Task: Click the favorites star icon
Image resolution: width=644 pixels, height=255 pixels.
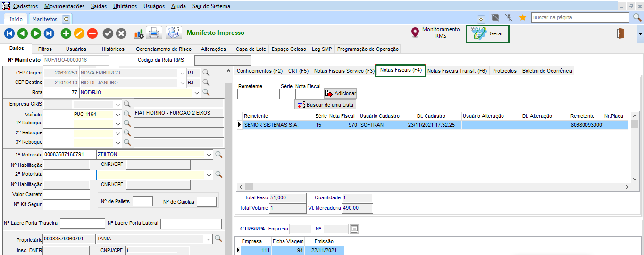Action: tap(522, 17)
